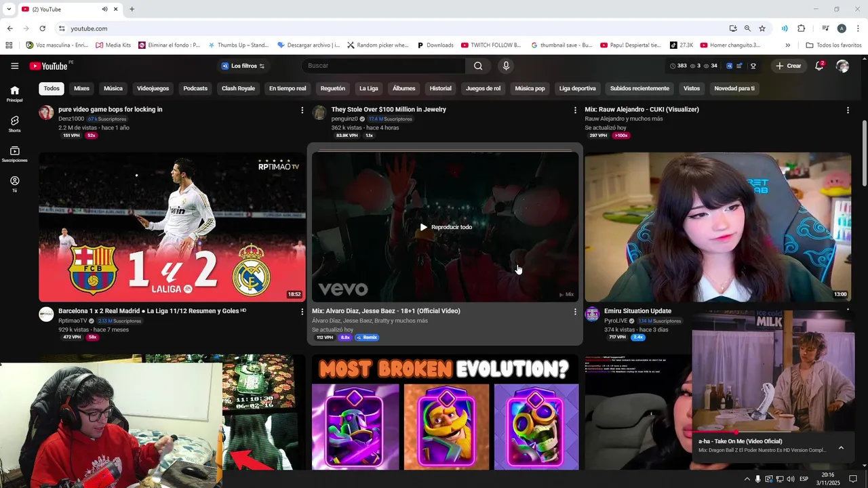Open notifications bell
Viewport: 868px width, 488px height.
(819, 66)
